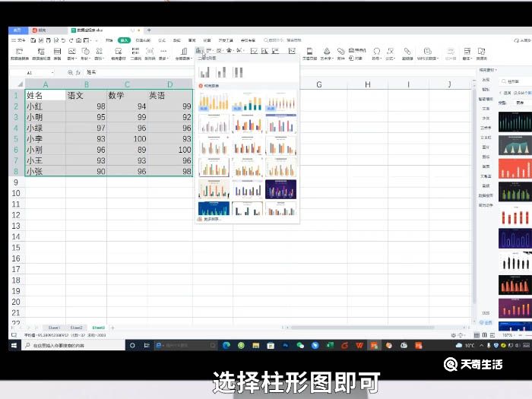Viewport: 532px width, 399px height.
Task: Choose the 100% stacked column chart type
Action: tap(237, 72)
